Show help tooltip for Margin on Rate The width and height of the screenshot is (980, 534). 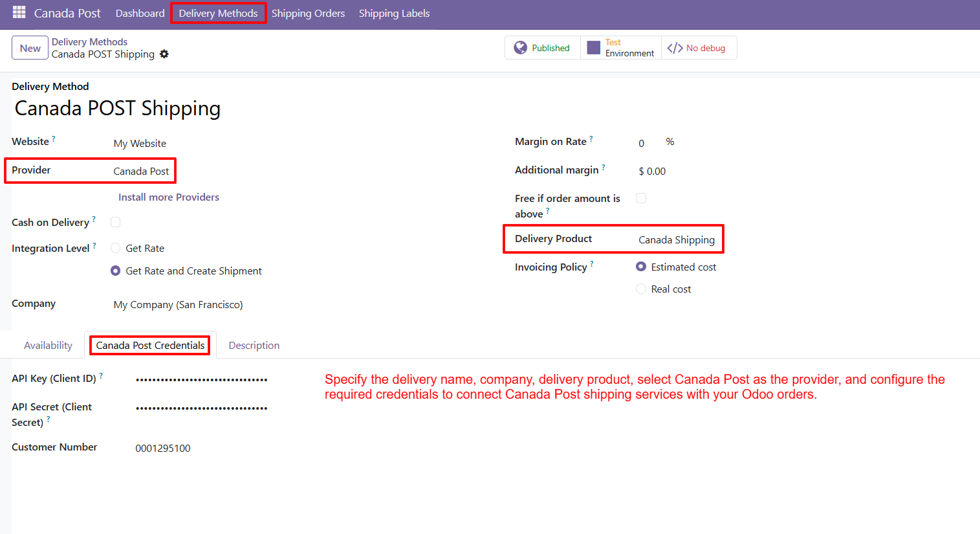point(591,139)
